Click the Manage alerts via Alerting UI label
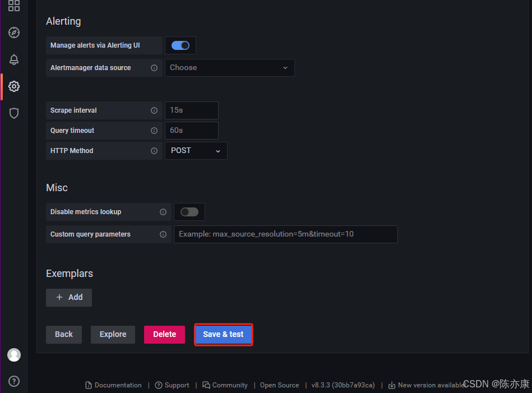This screenshot has height=393, width=532. tap(95, 45)
